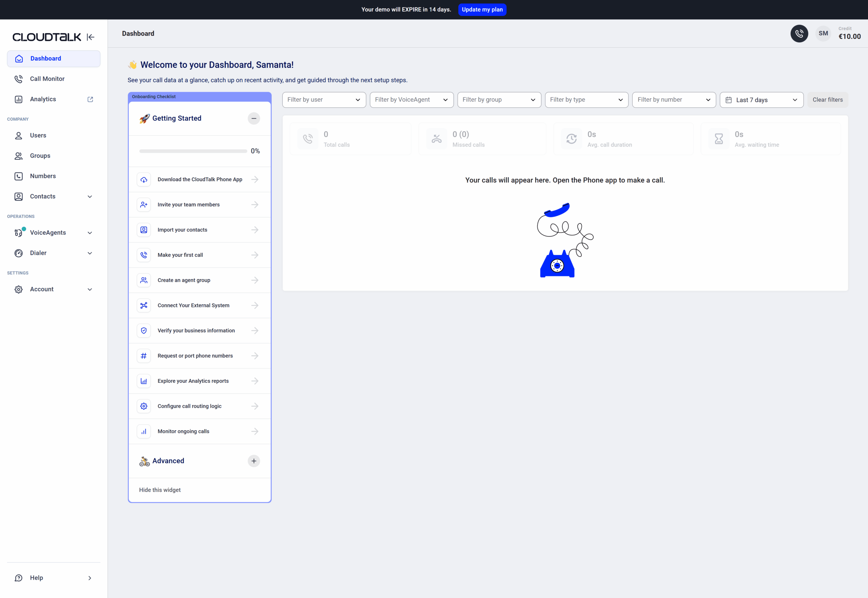868x598 pixels.
Task: Navigate to Numbers in the sidebar
Action: coord(54,176)
